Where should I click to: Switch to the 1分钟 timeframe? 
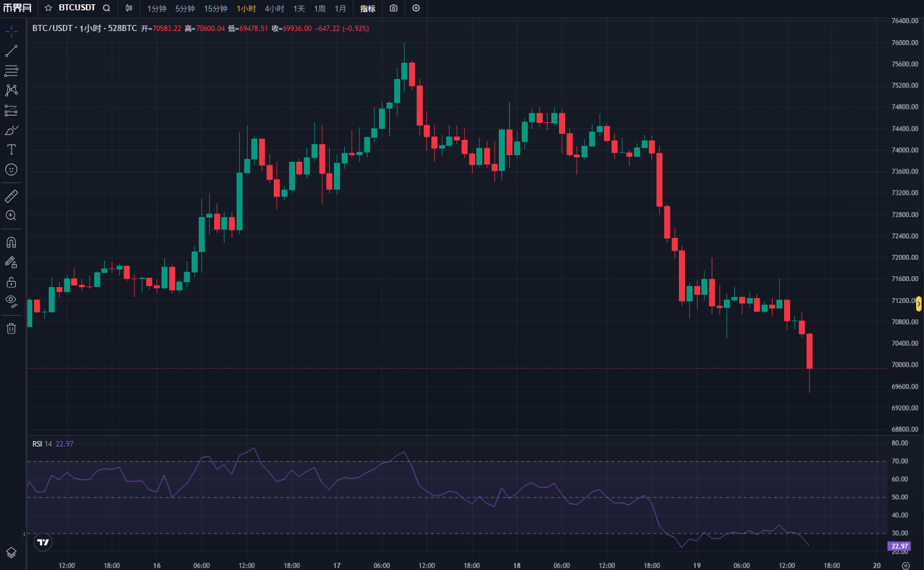[157, 9]
